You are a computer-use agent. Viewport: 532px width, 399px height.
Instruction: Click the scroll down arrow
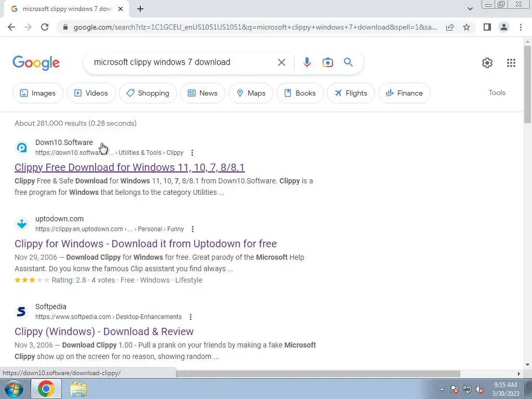527,365
